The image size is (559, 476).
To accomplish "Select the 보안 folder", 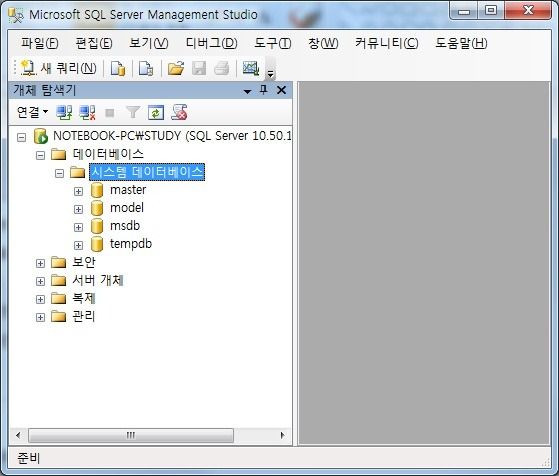I will (84, 262).
